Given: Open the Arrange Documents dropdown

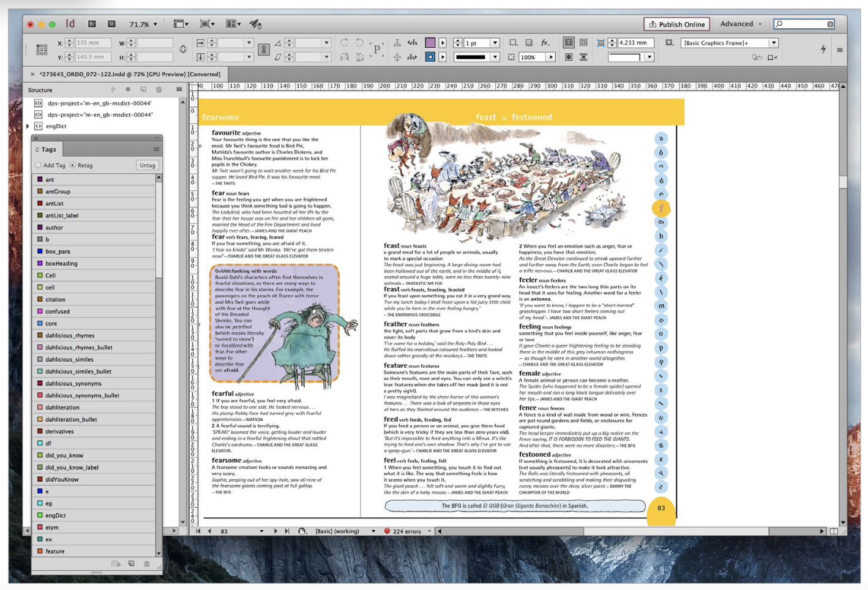Looking at the screenshot, I should [x=233, y=24].
